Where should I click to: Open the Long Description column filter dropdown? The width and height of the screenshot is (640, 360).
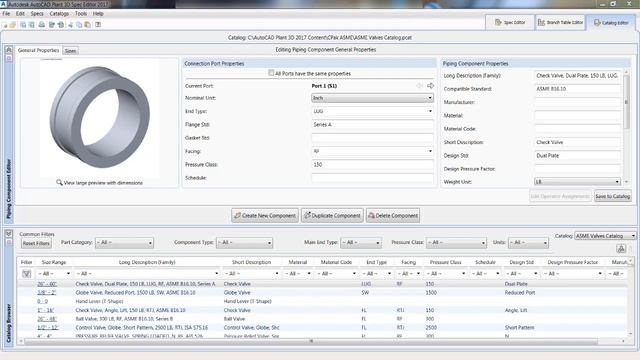pyautogui.click(x=147, y=274)
